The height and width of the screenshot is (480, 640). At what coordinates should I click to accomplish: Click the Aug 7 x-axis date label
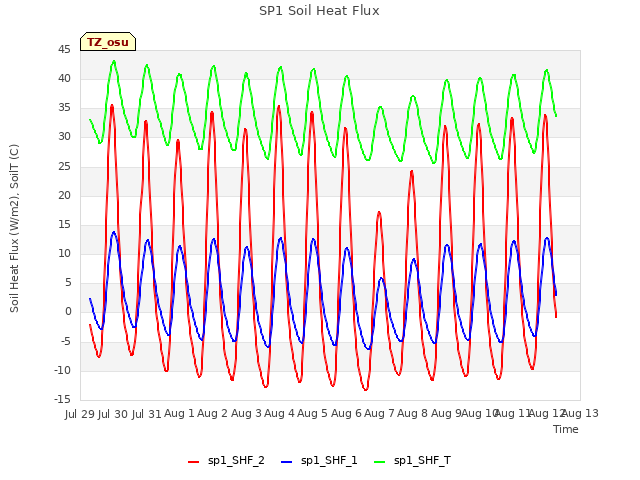379,413
